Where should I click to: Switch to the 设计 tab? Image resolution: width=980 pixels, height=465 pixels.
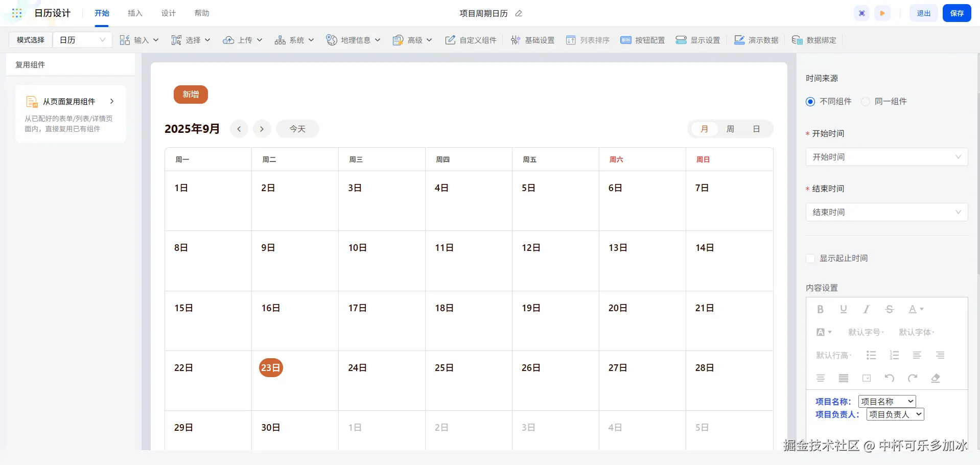coord(169,13)
